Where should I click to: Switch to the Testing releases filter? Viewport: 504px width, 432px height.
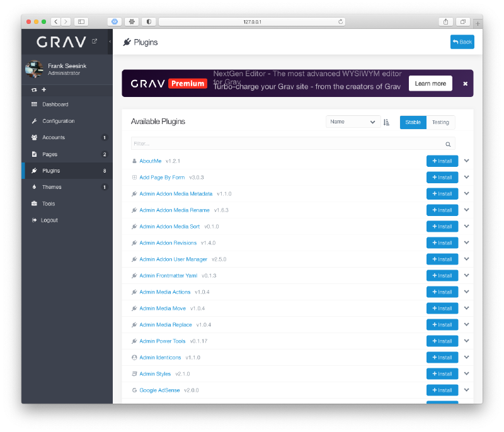pyautogui.click(x=440, y=122)
